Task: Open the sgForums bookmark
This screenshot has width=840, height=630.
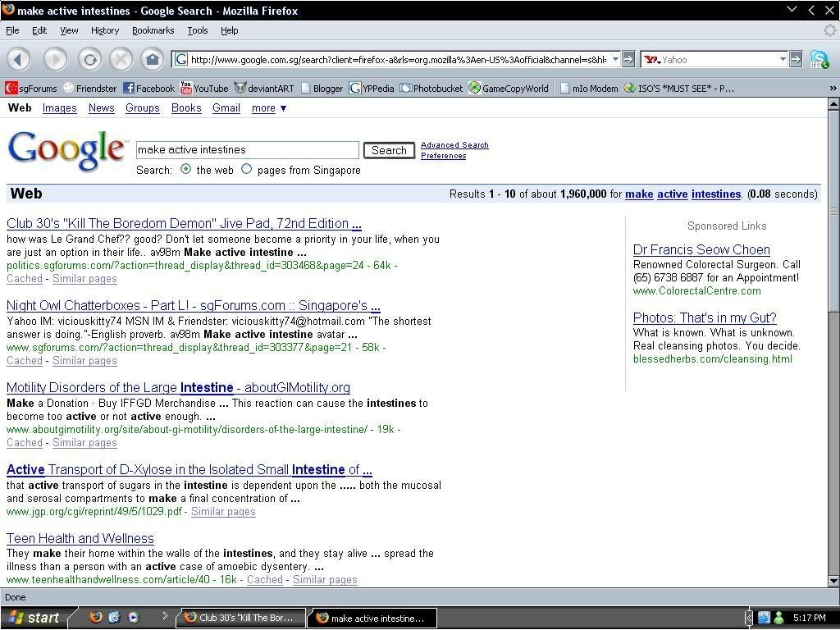Action: pos(31,89)
